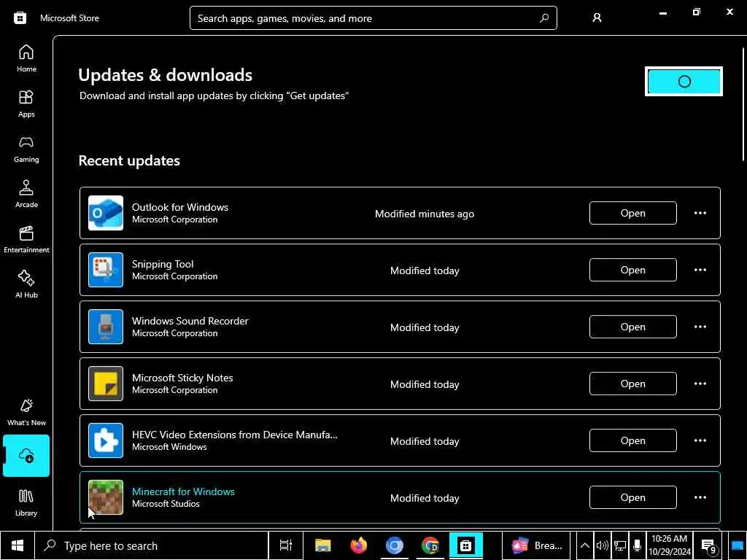
Task: Click the Microsoft Store taskbar icon
Action: [465, 545]
